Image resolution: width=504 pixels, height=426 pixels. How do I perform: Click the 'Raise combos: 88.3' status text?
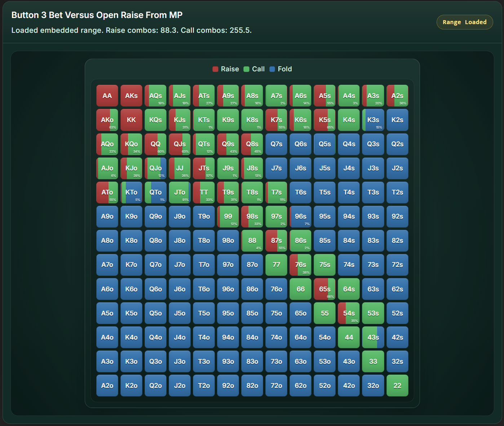[x=142, y=30]
